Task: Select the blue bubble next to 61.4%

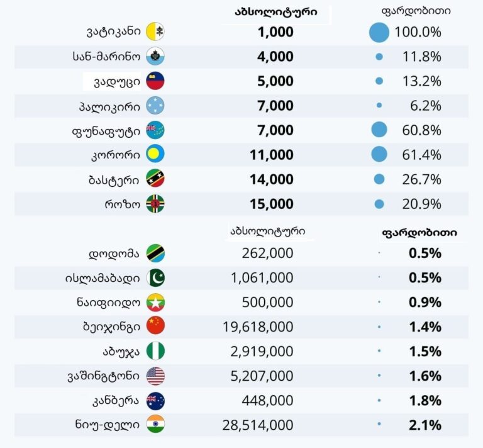Action: 379,155
